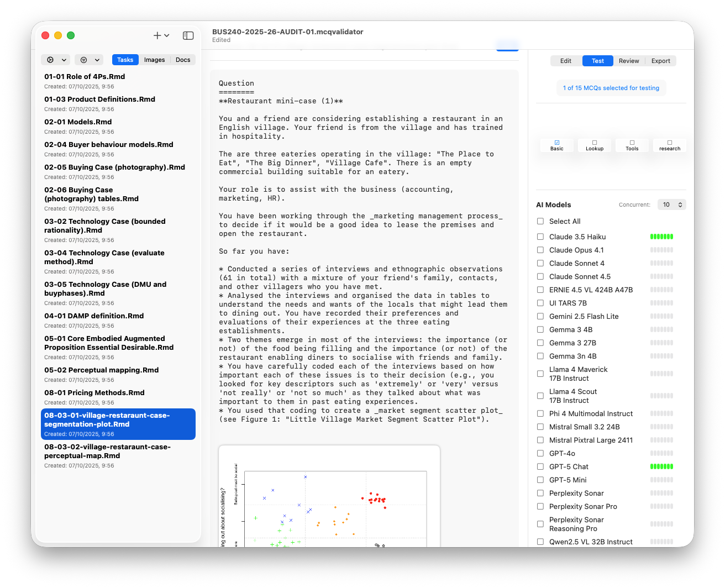Image resolution: width=725 pixels, height=588 pixels.
Task: Enable the Tools test mode
Action: click(632, 145)
